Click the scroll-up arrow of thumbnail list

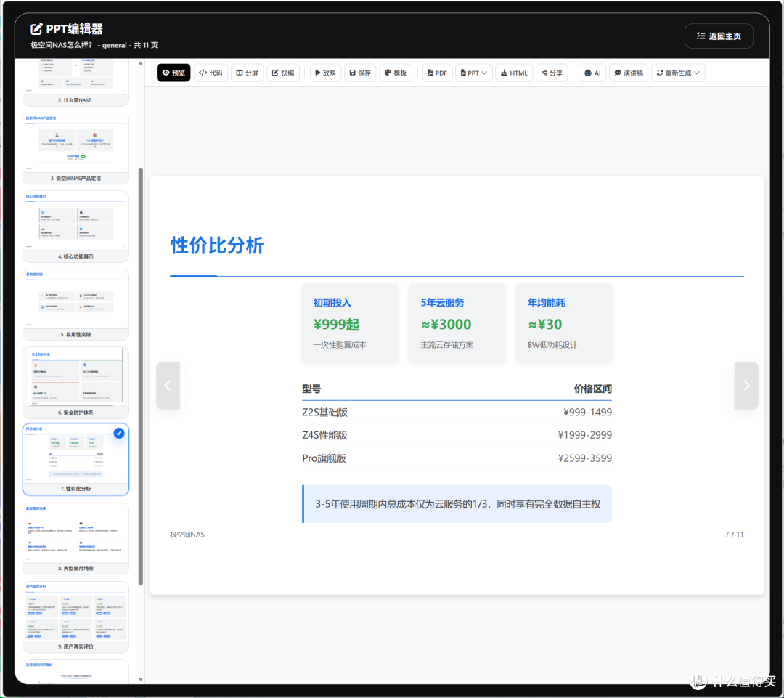click(x=141, y=63)
